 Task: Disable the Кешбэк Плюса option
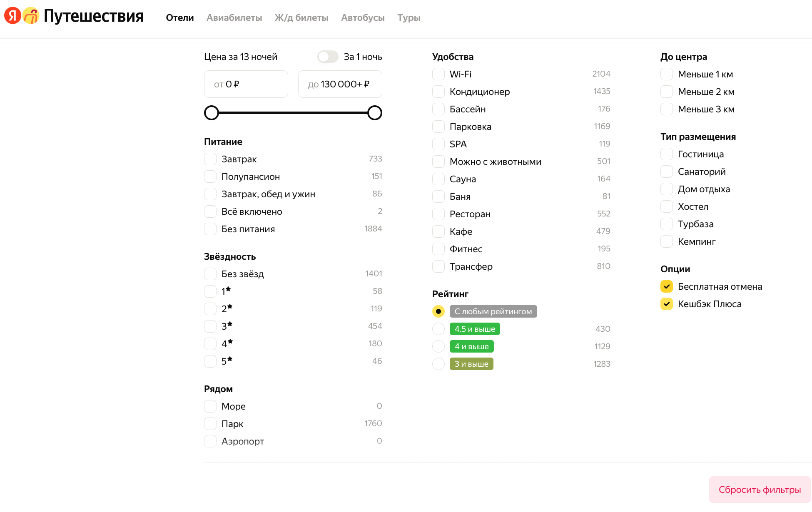(x=667, y=304)
